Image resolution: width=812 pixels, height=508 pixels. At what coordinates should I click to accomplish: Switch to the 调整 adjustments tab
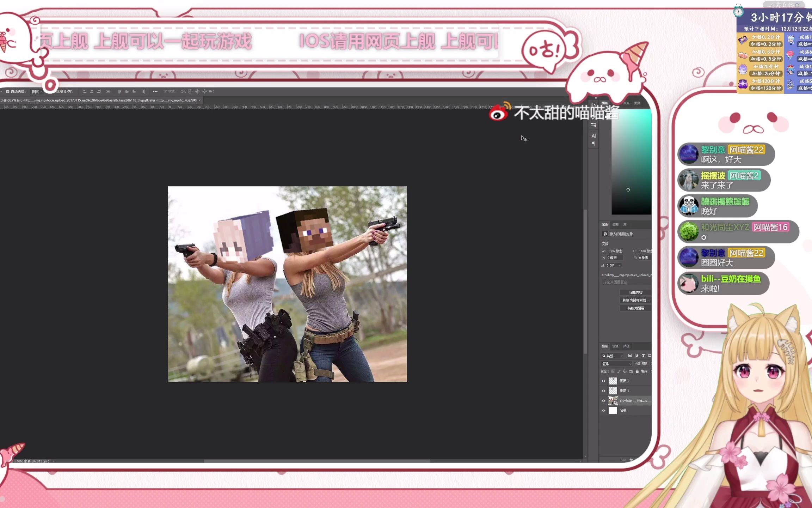(x=615, y=225)
